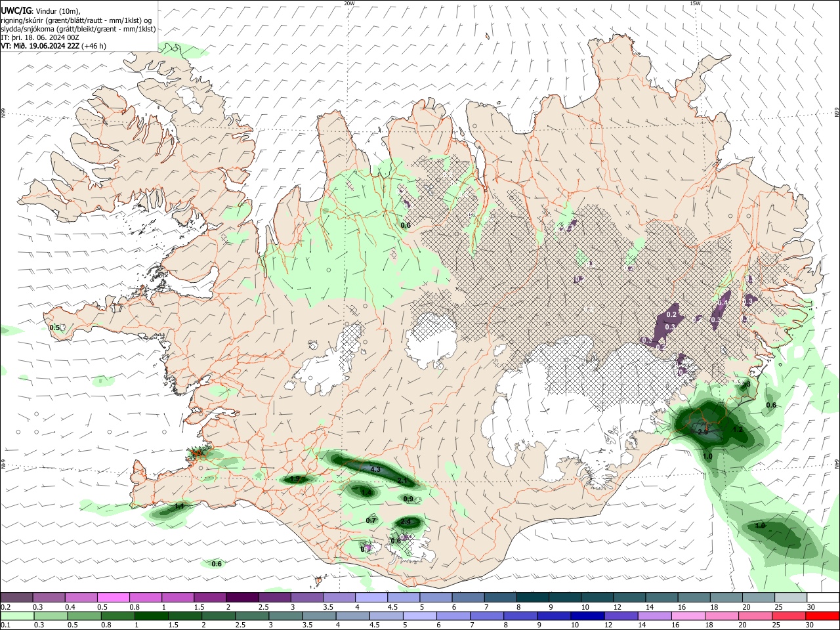Click the "1.9" precipitation value in the southwest
The height and width of the screenshot is (630, 840).
pos(295,480)
